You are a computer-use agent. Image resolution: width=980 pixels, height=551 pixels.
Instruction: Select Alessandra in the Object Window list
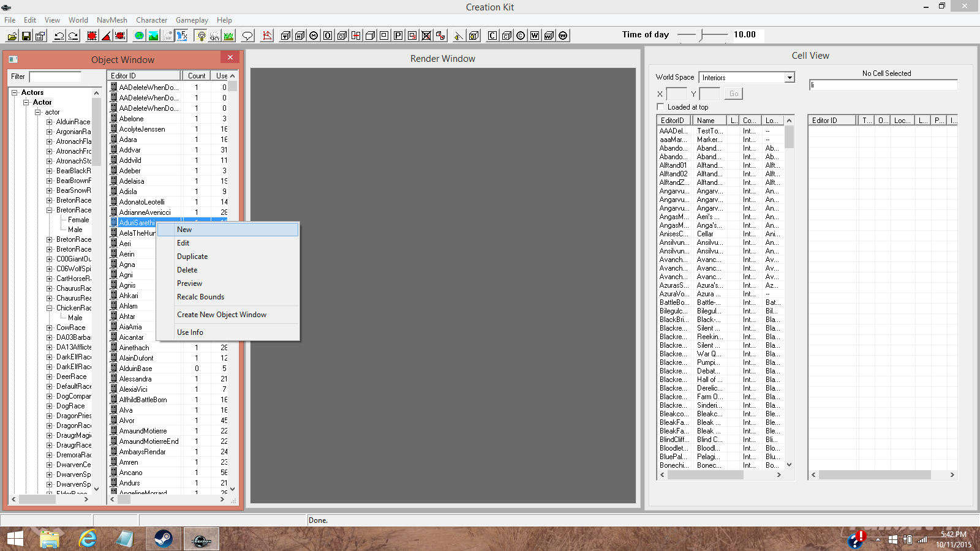135,379
